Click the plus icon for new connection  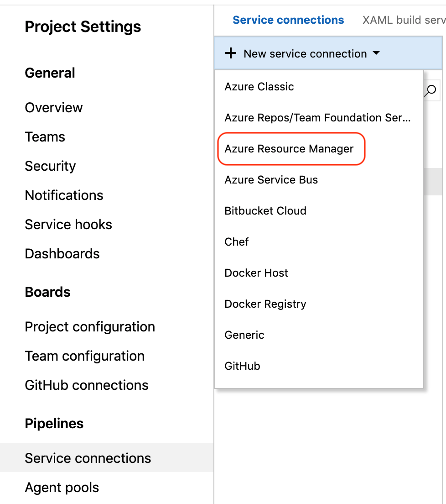231,54
